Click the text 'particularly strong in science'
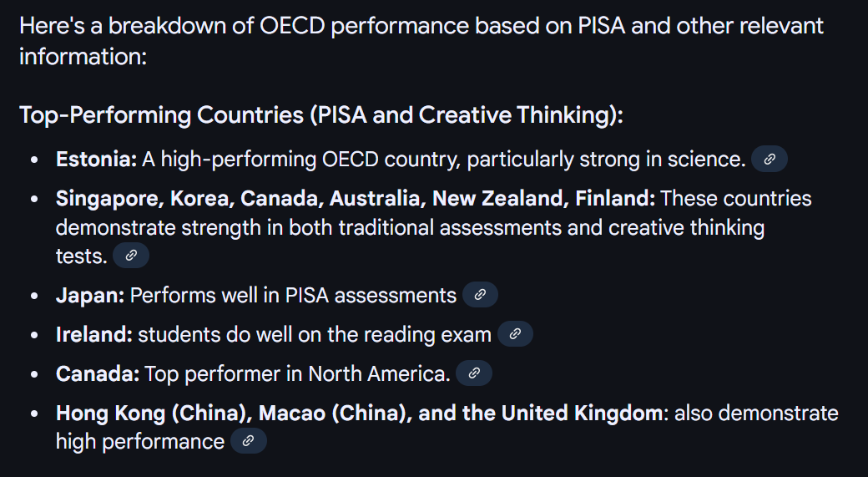Image resolution: width=868 pixels, height=477 pixels. pos(606,160)
